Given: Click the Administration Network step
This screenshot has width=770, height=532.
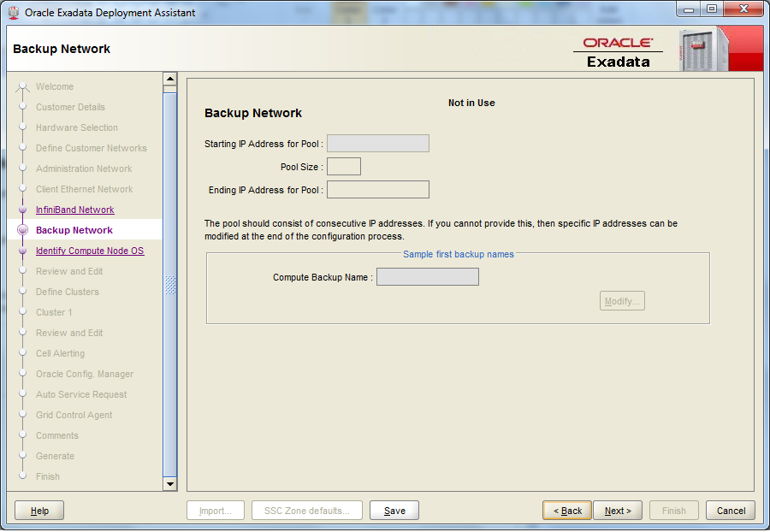Looking at the screenshot, I should [84, 168].
